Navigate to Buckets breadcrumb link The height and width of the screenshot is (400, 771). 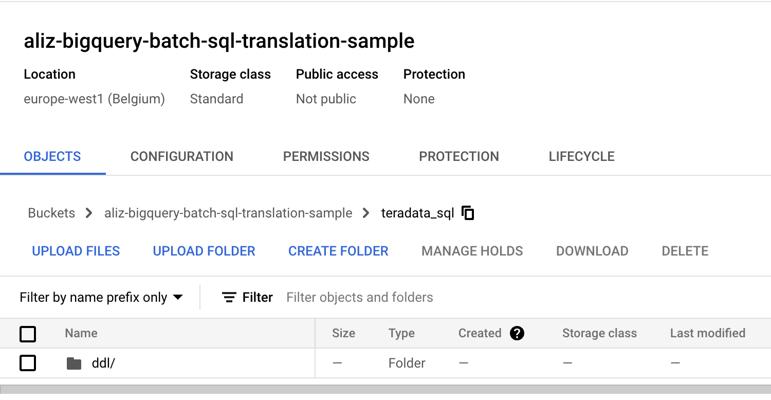[x=51, y=213]
